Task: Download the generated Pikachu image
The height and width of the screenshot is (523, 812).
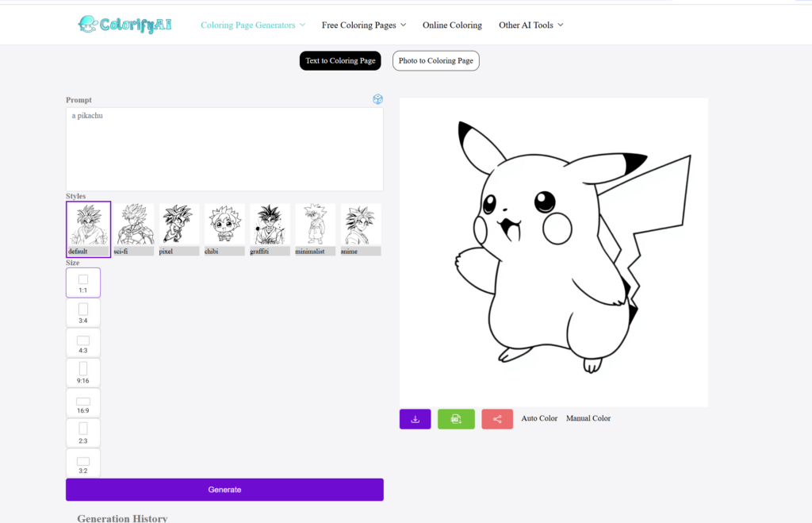Action: click(415, 419)
